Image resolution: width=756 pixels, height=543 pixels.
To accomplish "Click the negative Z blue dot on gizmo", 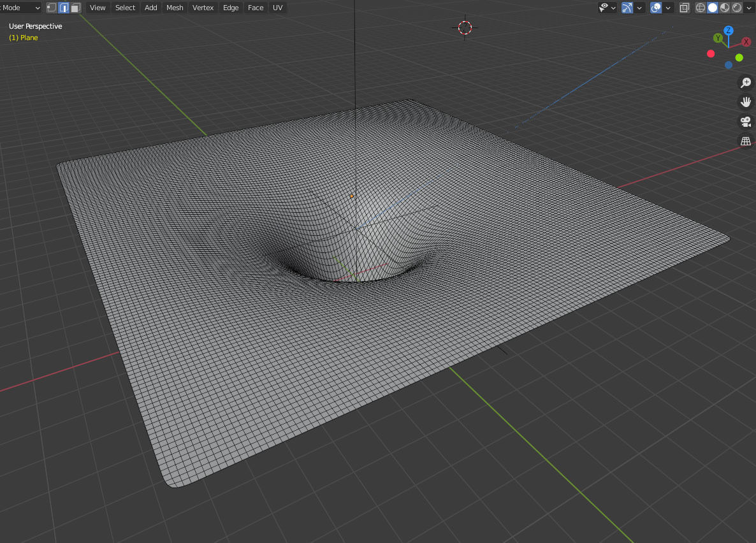I will click(729, 65).
